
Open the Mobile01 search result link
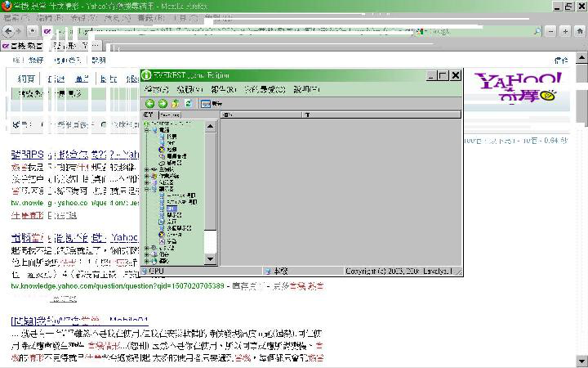pos(79,321)
